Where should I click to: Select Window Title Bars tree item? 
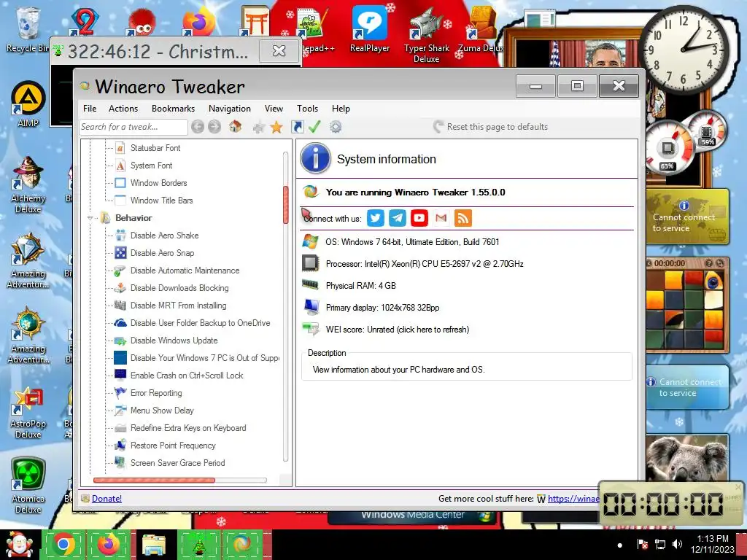click(x=161, y=201)
